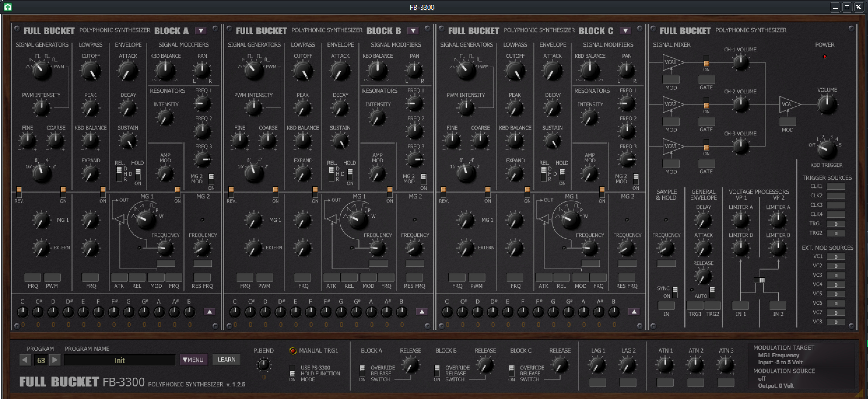The width and height of the screenshot is (868, 399).
Task: Click the main VCA output triangle icon
Action: click(788, 104)
